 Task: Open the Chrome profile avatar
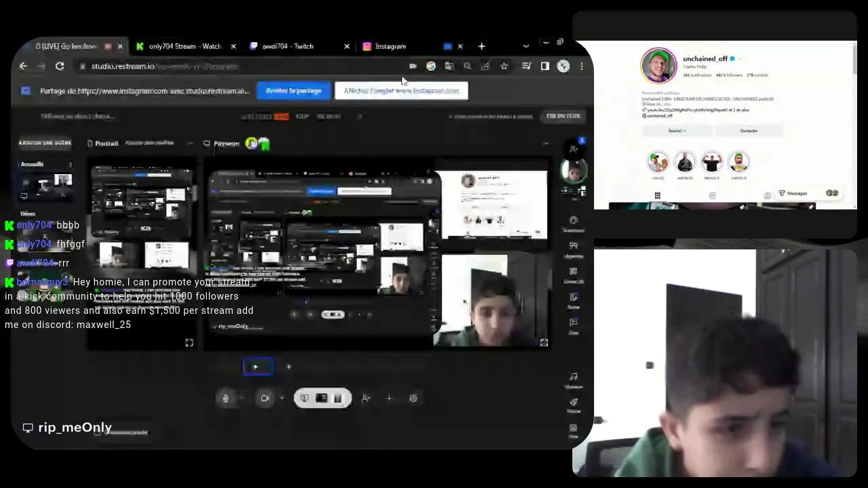click(x=563, y=66)
